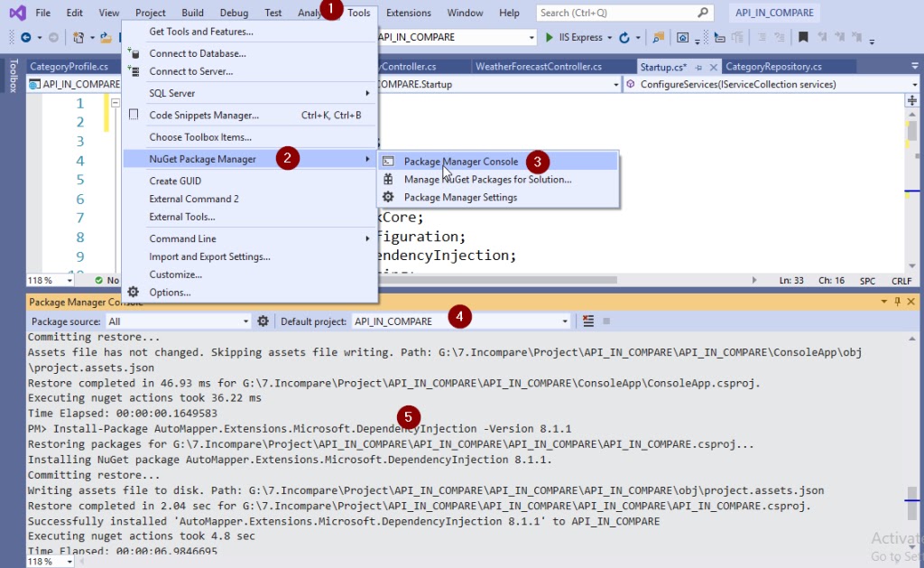Open the COMPARE.Startup type dropdown
Viewport: 924px width, 568px height.
(615, 84)
